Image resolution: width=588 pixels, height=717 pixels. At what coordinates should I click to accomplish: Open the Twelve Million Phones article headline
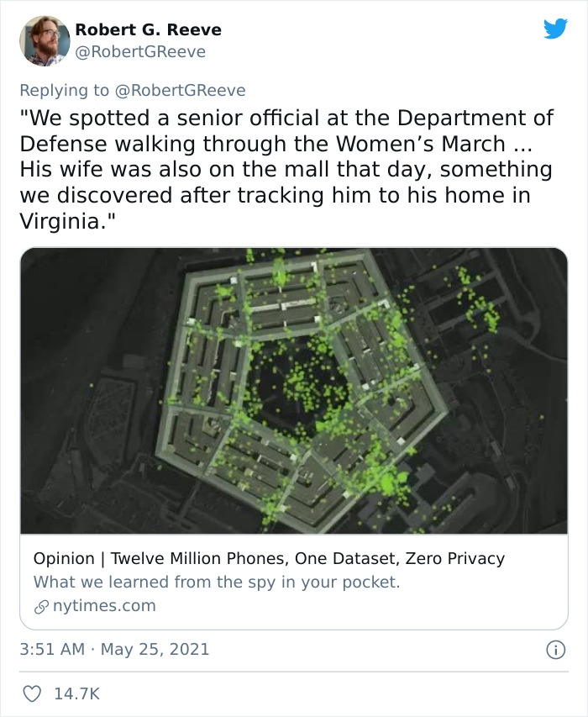[x=269, y=557]
